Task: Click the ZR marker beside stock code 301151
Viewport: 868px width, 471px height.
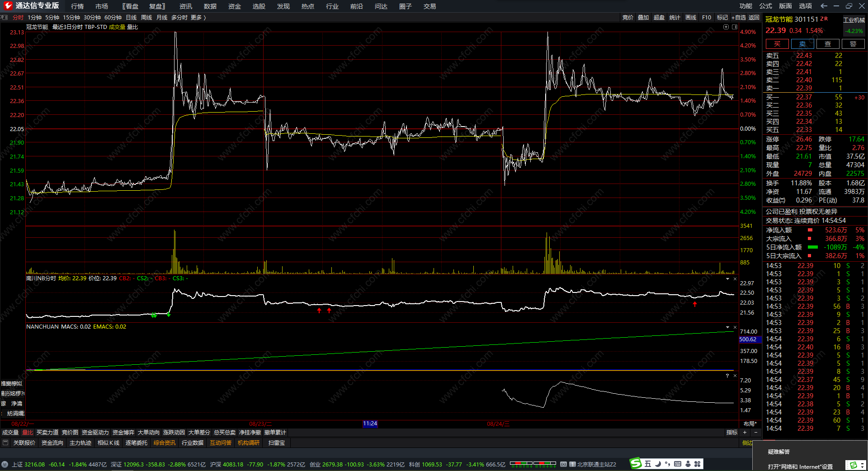Action: (824, 19)
